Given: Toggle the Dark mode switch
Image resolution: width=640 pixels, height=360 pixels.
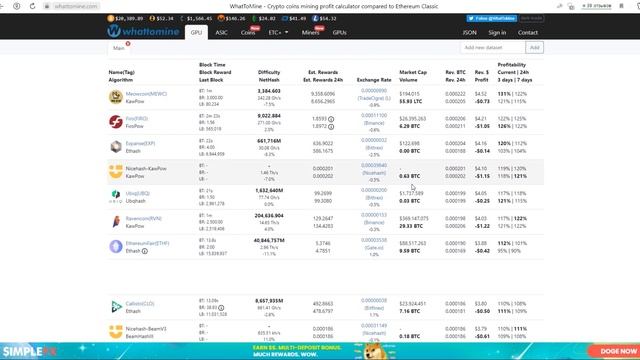Looking at the screenshot, I should (531, 18).
